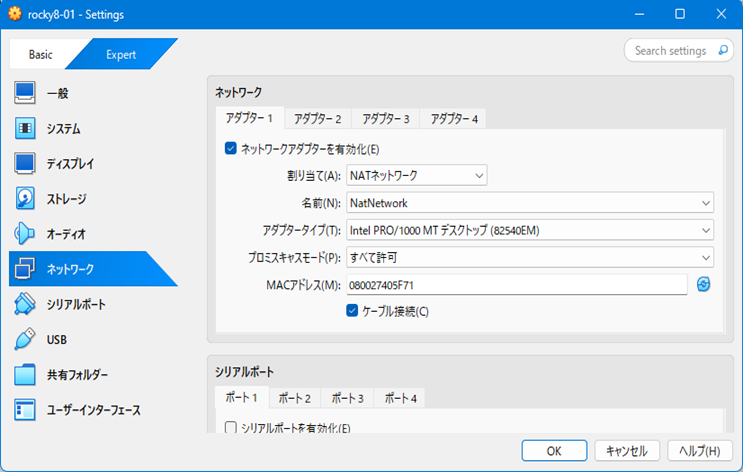Open the シリアルポート (Serial Ports) connector icon
The width and height of the screenshot is (743, 472).
[x=25, y=304]
